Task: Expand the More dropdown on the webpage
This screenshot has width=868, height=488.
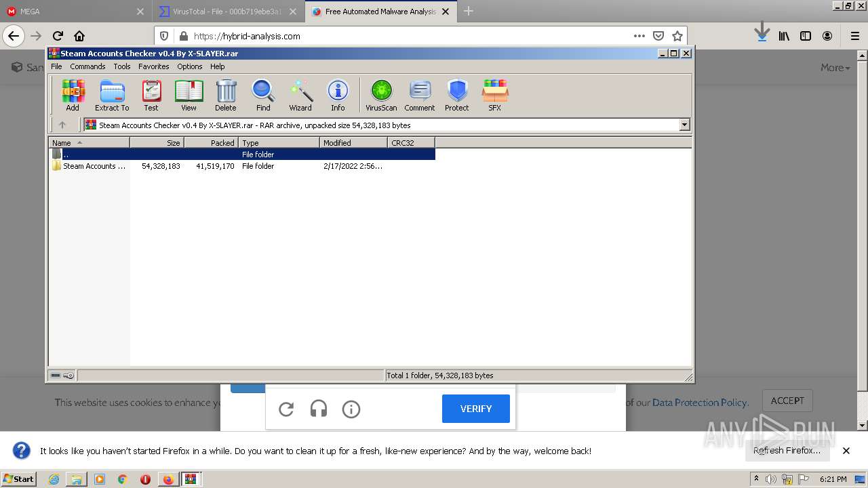Action: [x=835, y=68]
